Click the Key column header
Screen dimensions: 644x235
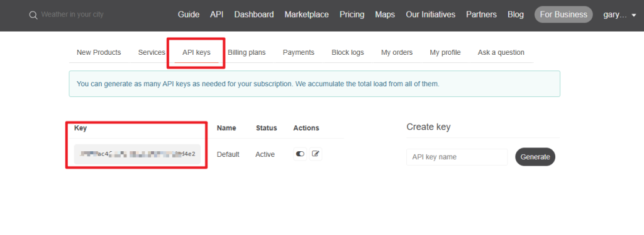[80, 128]
